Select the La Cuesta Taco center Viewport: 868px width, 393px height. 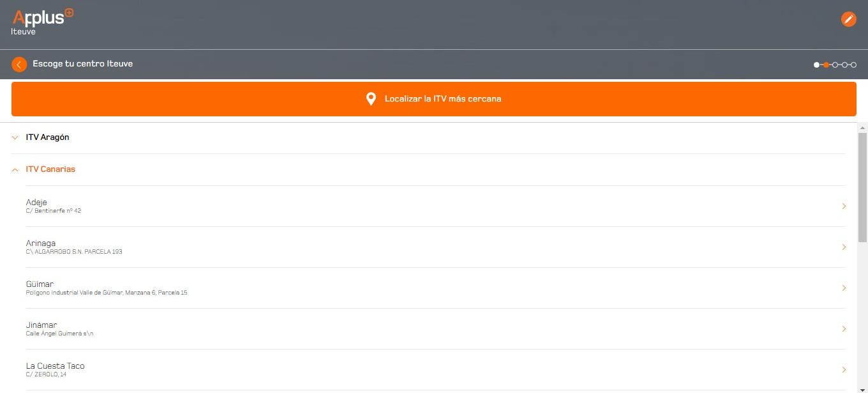coord(436,369)
